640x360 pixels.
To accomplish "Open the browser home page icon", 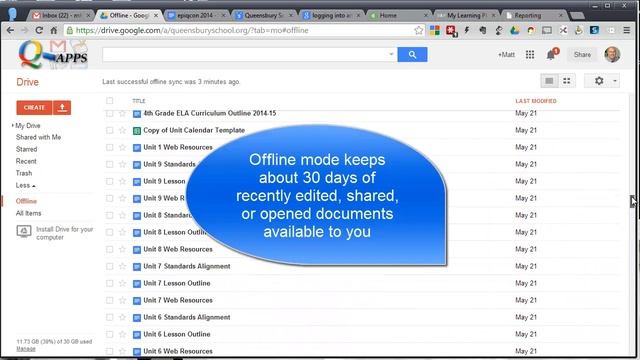I will [x=53, y=30].
